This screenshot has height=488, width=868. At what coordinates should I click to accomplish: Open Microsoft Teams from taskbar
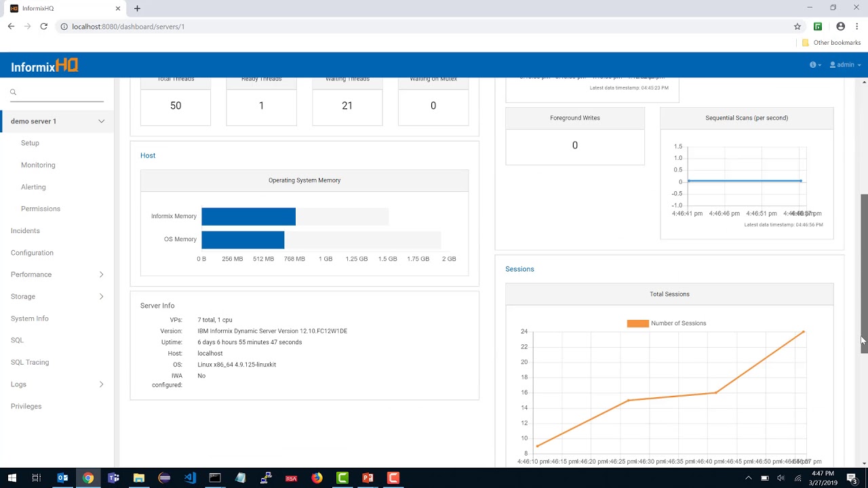pyautogui.click(x=113, y=478)
